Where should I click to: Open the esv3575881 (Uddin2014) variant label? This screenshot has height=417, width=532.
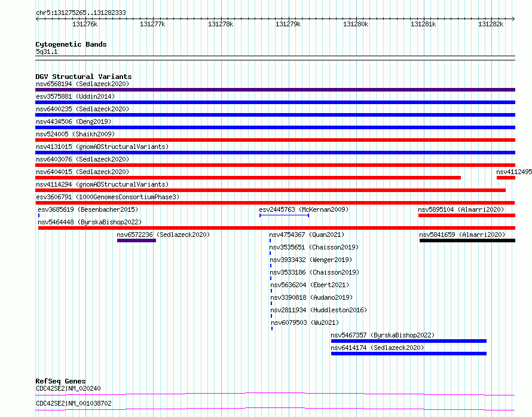click(x=75, y=96)
